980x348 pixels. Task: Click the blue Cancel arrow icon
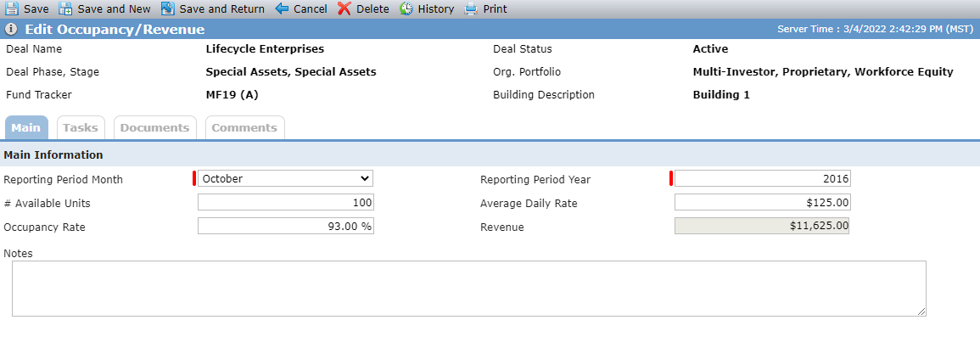[282, 8]
